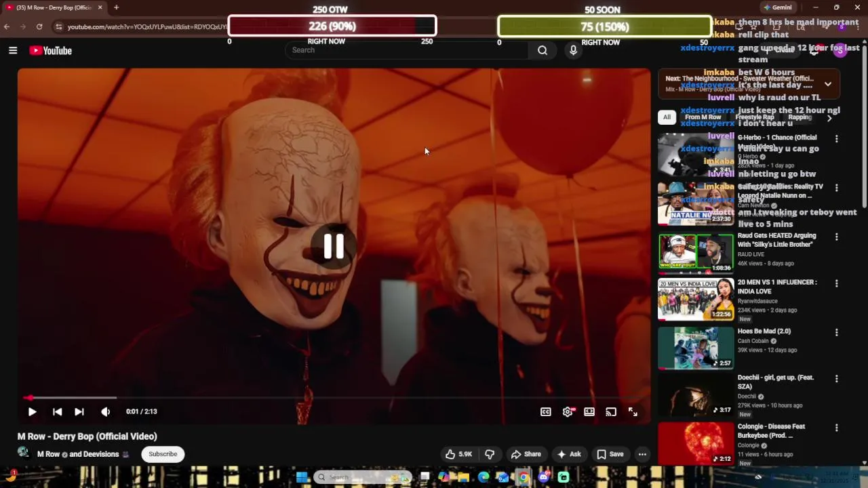Open options menu for Hoes Be Mad (2.0)

836,333
